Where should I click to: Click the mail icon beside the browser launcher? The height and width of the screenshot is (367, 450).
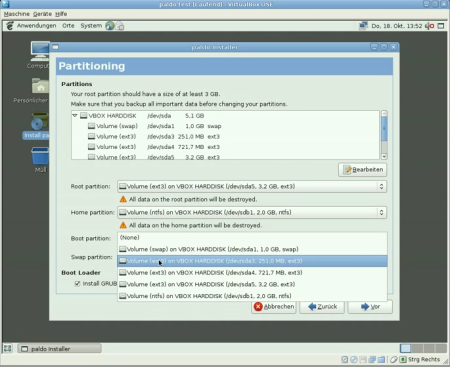pos(120,26)
